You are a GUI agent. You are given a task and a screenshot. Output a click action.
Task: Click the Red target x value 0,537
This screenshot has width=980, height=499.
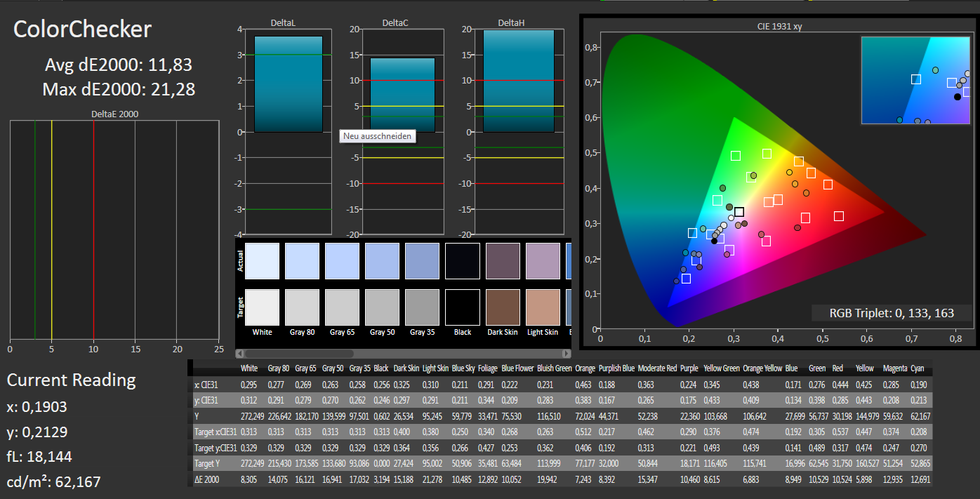[x=840, y=432]
